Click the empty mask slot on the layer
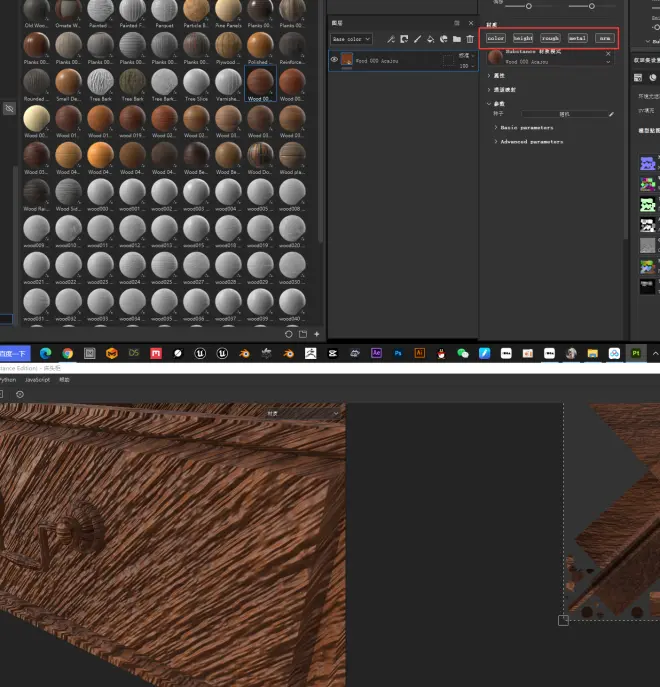This screenshot has width=660, height=687. click(448, 60)
